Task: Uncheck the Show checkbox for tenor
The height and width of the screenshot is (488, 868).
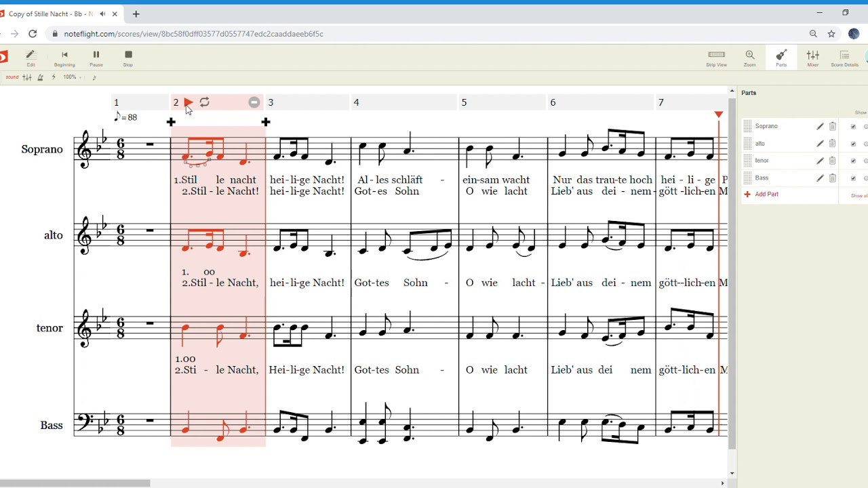Action: (853, 161)
